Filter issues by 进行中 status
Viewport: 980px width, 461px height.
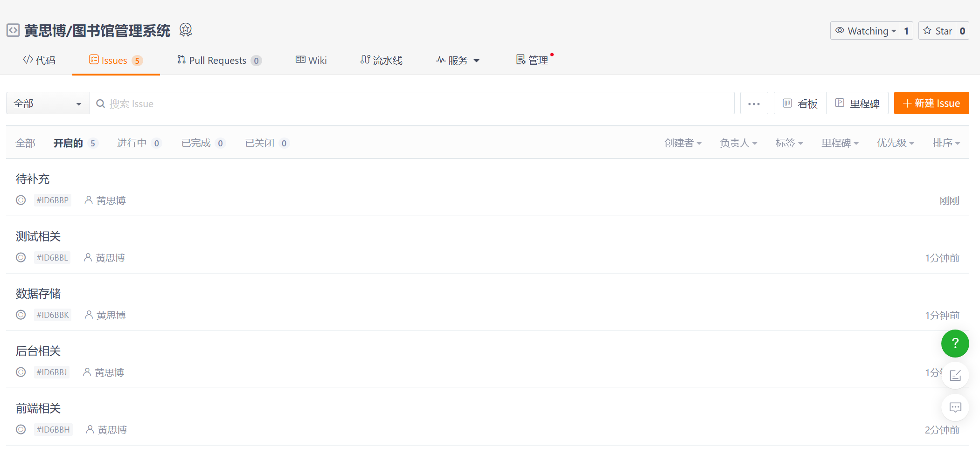(x=139, y=143)
